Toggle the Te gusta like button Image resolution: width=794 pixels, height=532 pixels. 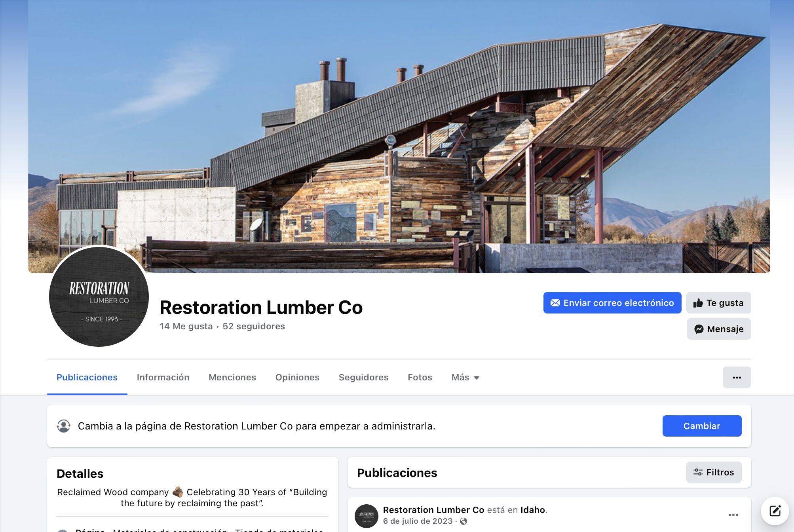tap(718, 303)
